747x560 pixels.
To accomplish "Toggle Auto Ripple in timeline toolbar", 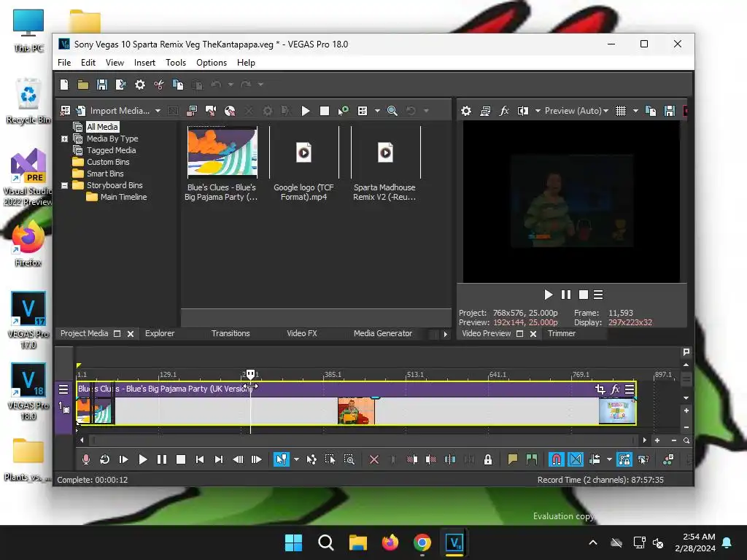I will (595, 459).
